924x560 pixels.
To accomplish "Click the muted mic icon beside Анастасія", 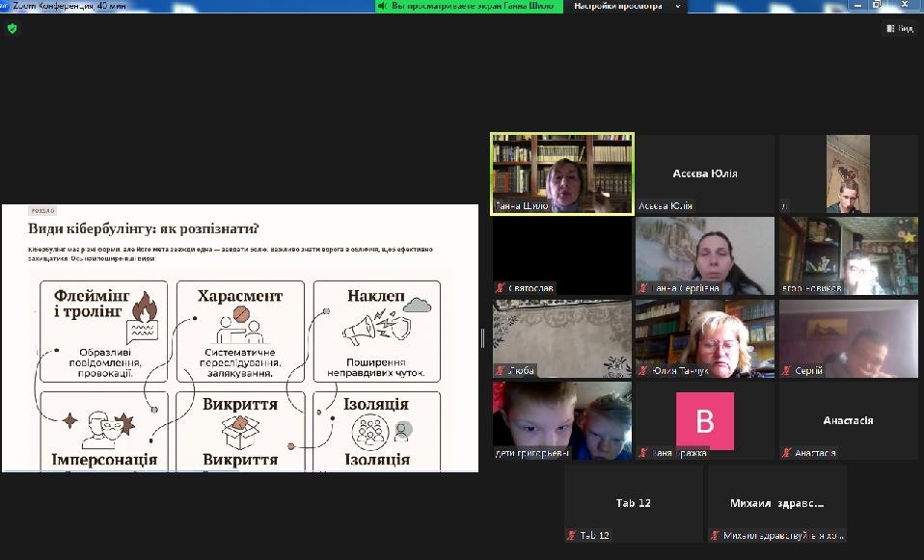I will pyautogui.click(x=786, y=453).
